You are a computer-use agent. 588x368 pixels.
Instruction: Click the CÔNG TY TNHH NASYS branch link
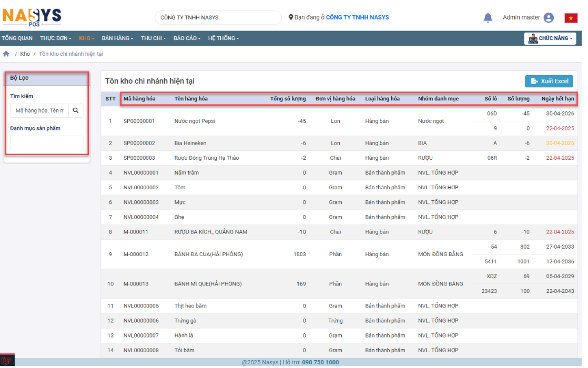point(357,17)
